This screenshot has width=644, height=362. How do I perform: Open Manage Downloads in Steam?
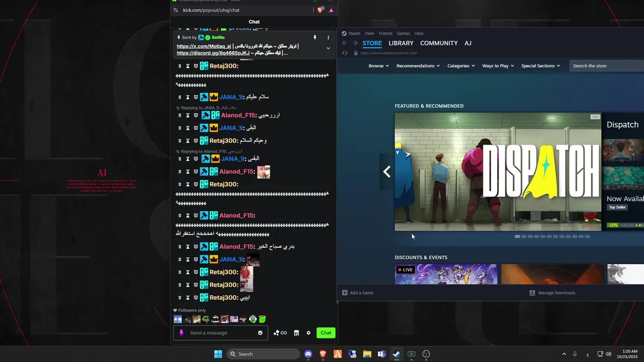pyautogui.click(x=552, y=293)
